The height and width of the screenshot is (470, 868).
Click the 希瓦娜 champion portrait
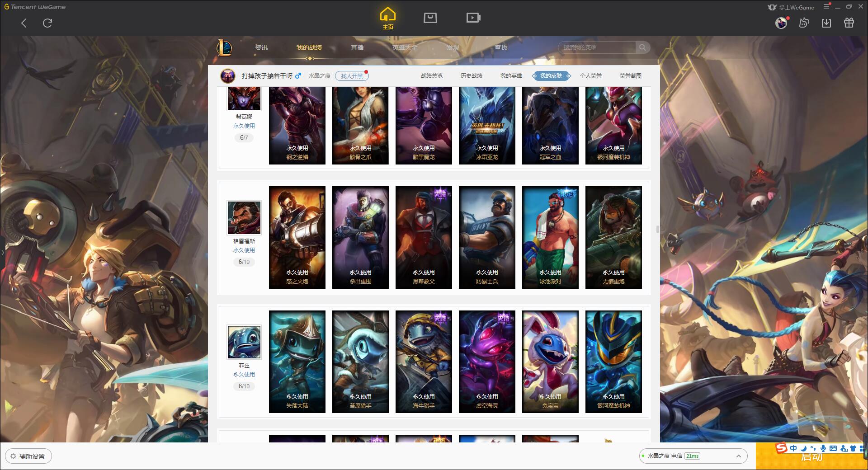click(244, 98)
